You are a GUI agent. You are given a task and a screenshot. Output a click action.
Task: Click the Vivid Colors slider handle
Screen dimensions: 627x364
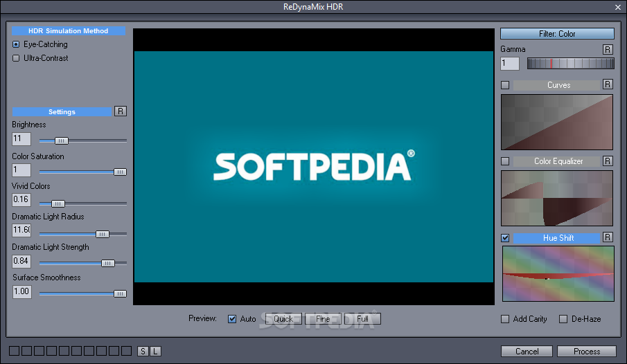pos(58,203)
